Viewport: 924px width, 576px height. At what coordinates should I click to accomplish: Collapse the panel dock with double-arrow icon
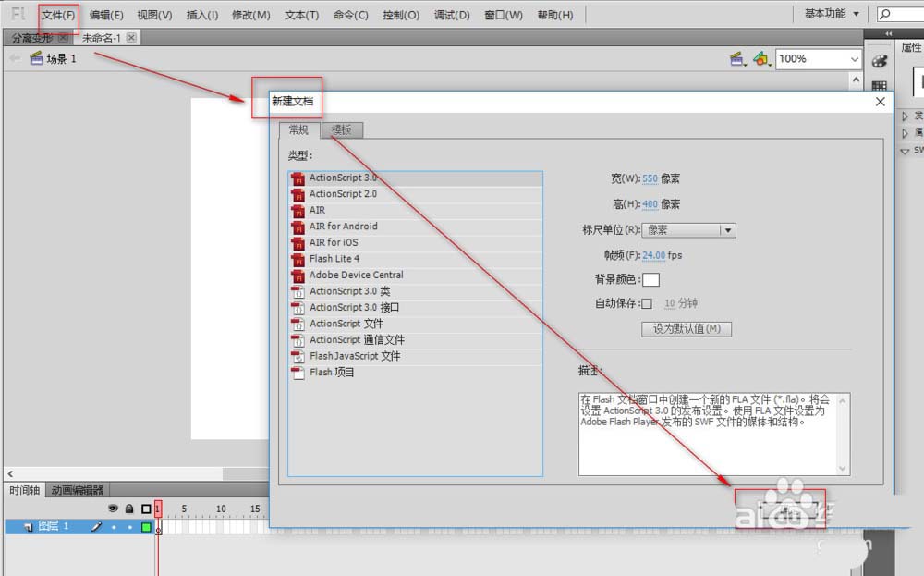pyautogui.click(x=889, y=33)
